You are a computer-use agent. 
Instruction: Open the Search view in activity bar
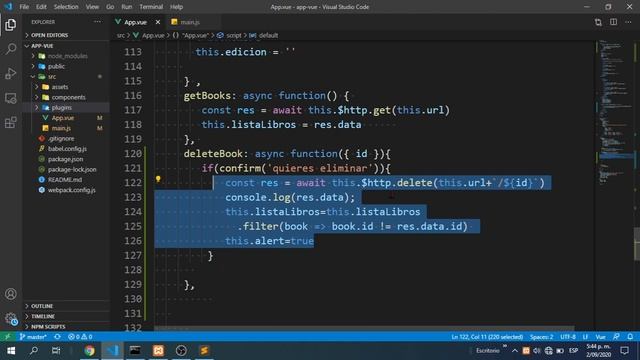tap(11, 49)
